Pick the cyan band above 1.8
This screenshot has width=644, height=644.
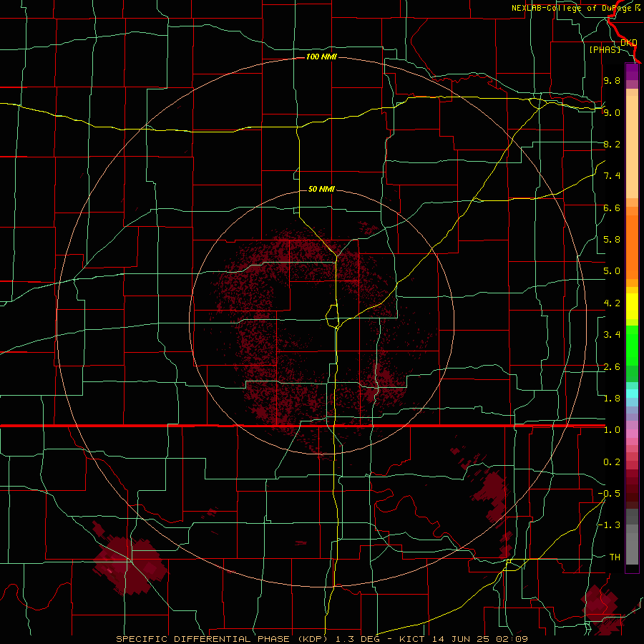click(x=632, y=393)
